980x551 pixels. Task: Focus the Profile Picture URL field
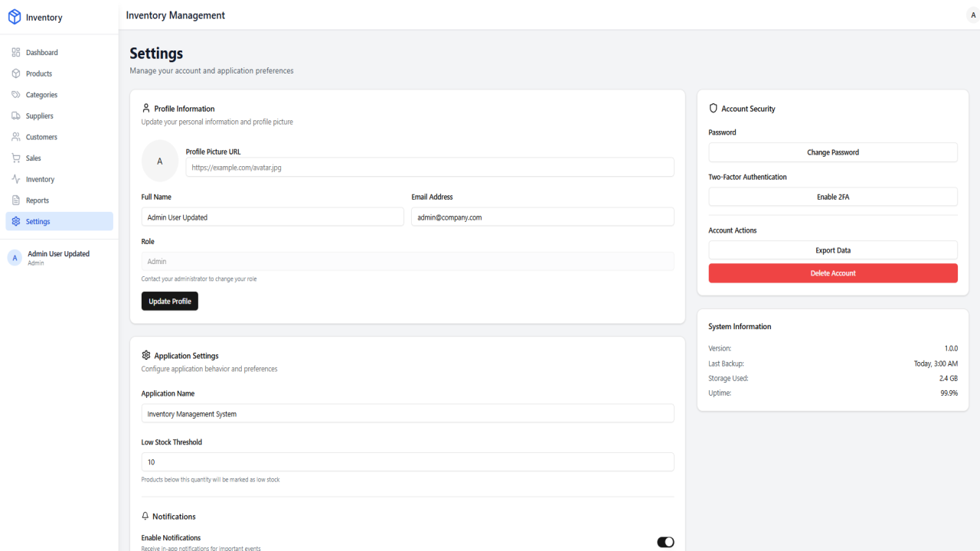pyautogui.click(x=430, y=167)
